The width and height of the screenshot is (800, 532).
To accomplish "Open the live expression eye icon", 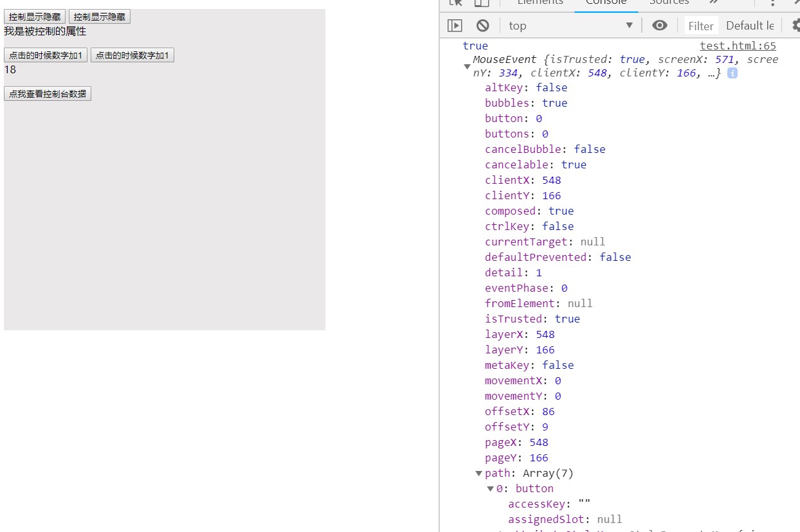I will pos(660,26).
